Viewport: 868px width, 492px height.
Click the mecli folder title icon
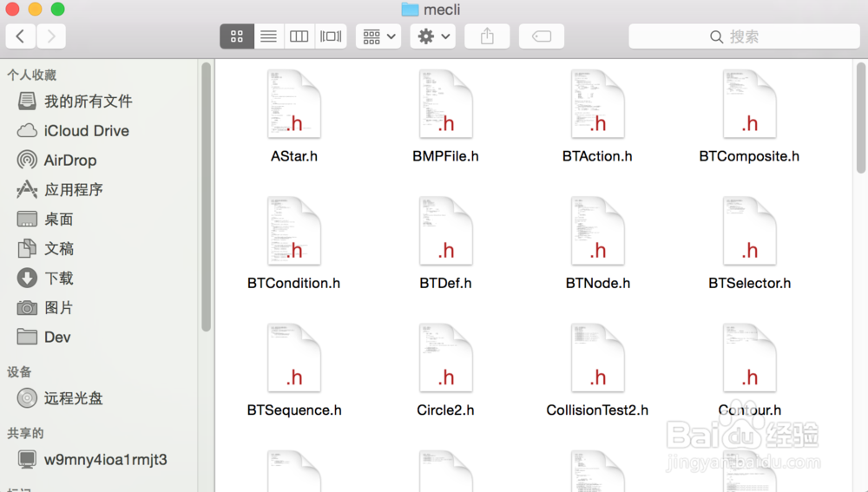410,10
